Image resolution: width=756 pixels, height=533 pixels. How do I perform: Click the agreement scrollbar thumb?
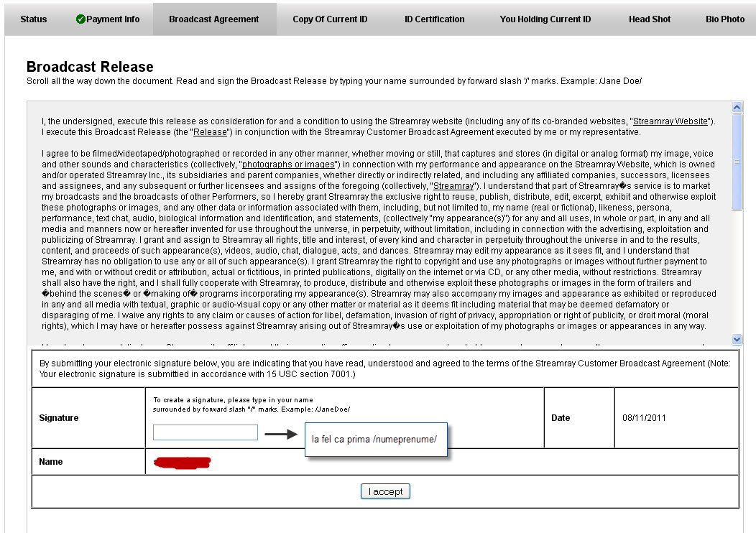pos(737,162)
